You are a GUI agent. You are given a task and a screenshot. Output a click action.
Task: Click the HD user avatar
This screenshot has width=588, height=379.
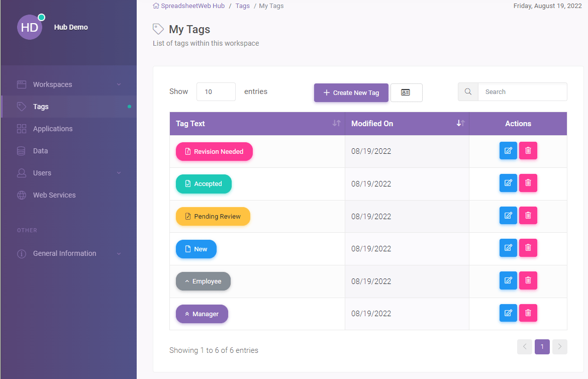pos(30,27)
